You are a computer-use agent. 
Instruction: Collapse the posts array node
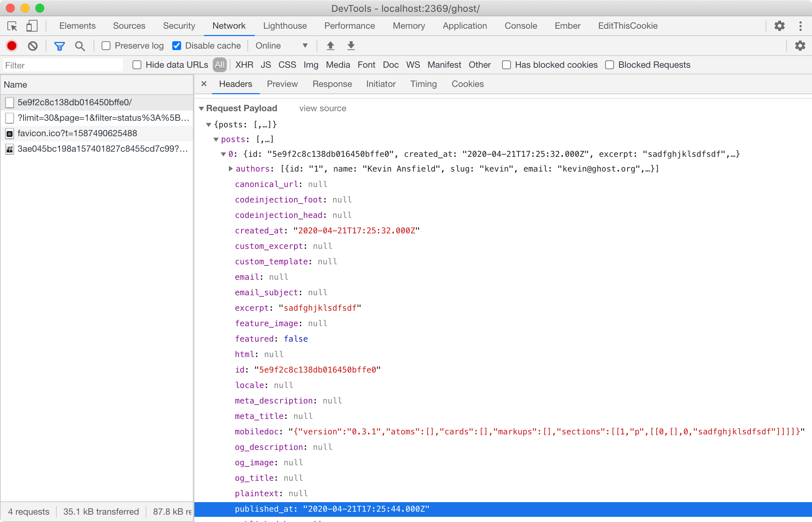(216, 140)
